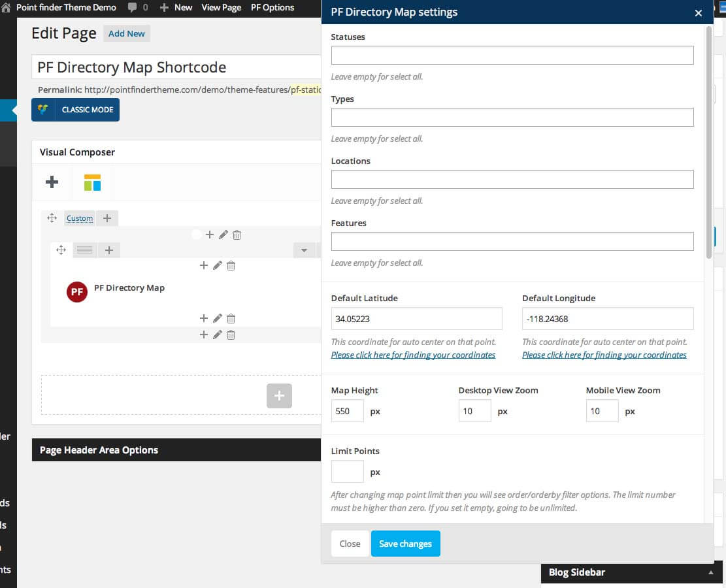This screenshot has width=726, height=588.
Task: Click the Save changes button
Action: (x=405, y=544)
